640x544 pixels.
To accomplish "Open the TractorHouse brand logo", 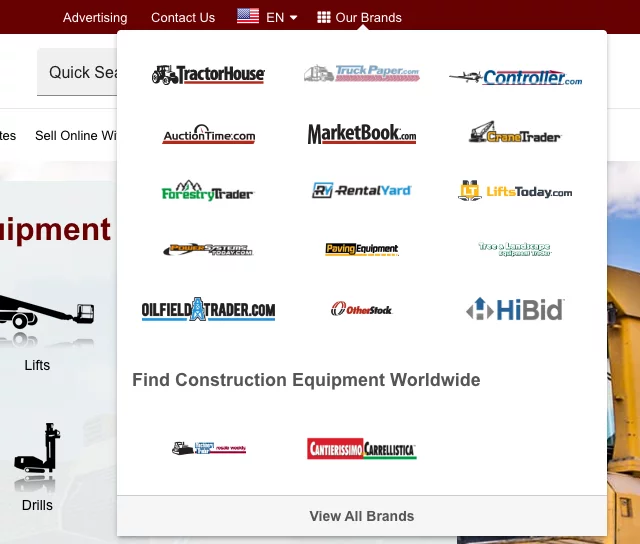I will 208,75.
